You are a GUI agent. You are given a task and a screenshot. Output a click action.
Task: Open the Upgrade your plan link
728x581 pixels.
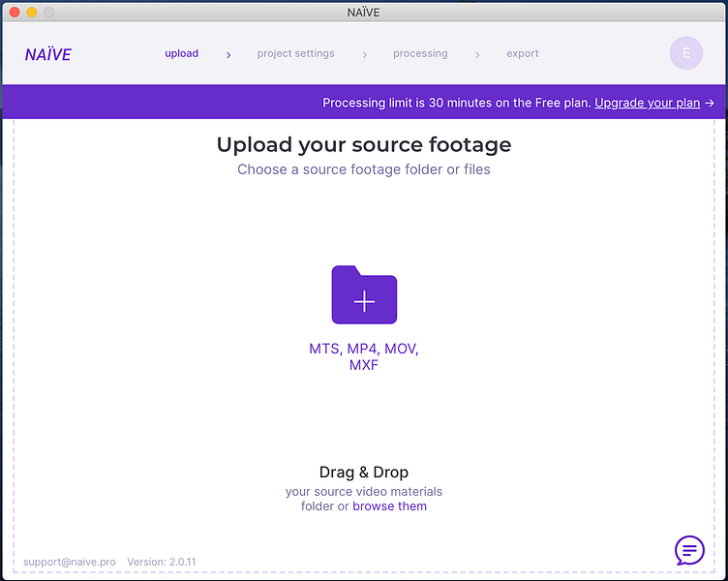pos(648,103)
